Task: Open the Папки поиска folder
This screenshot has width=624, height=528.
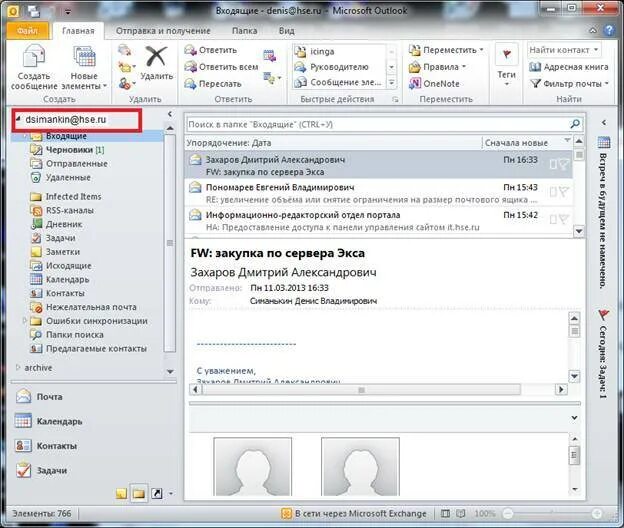Action: coord(66,335)
